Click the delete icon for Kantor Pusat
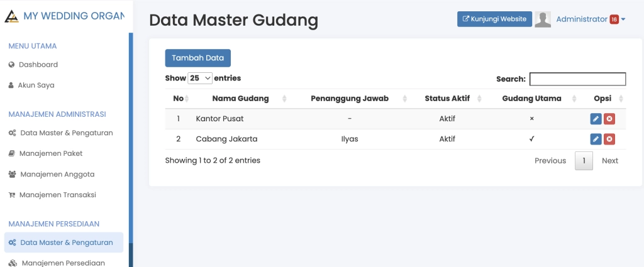 609,119
